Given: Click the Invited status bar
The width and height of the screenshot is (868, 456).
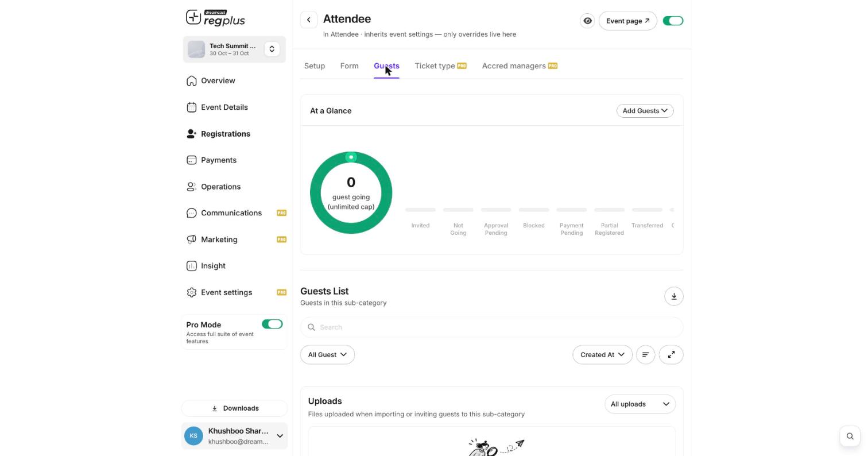Looking at the screenshot, I should click(420, 210).
